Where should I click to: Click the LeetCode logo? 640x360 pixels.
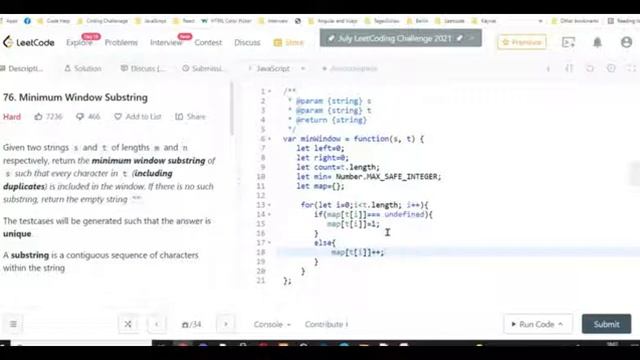pos(29,42)
